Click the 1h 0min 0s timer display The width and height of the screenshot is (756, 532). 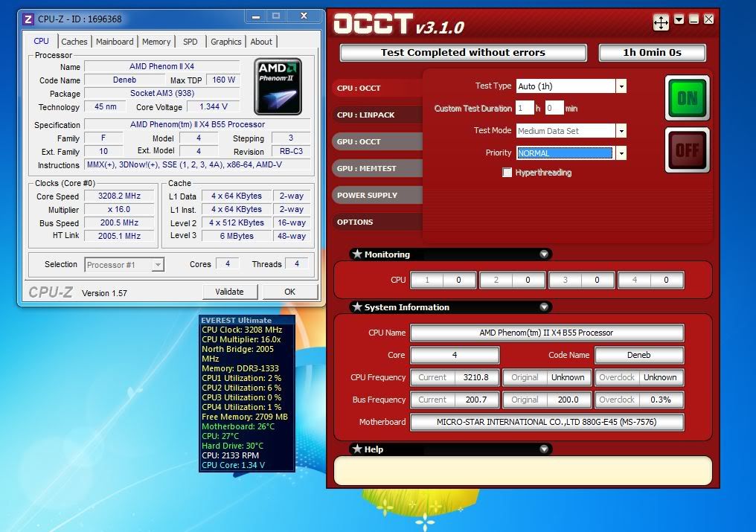point(653,53)
